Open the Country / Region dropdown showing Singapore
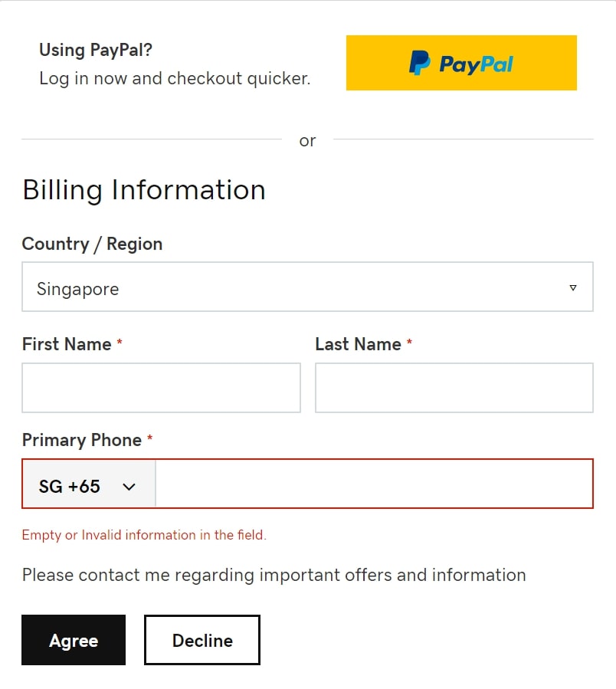This screenshot has width=616, height=689. pos(307,287)
